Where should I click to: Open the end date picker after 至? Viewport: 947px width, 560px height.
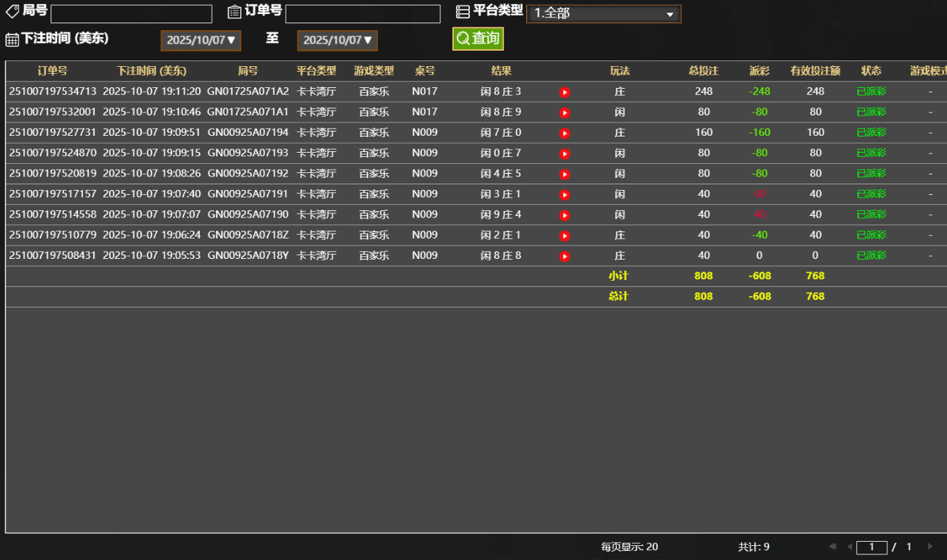coord(336,40)
